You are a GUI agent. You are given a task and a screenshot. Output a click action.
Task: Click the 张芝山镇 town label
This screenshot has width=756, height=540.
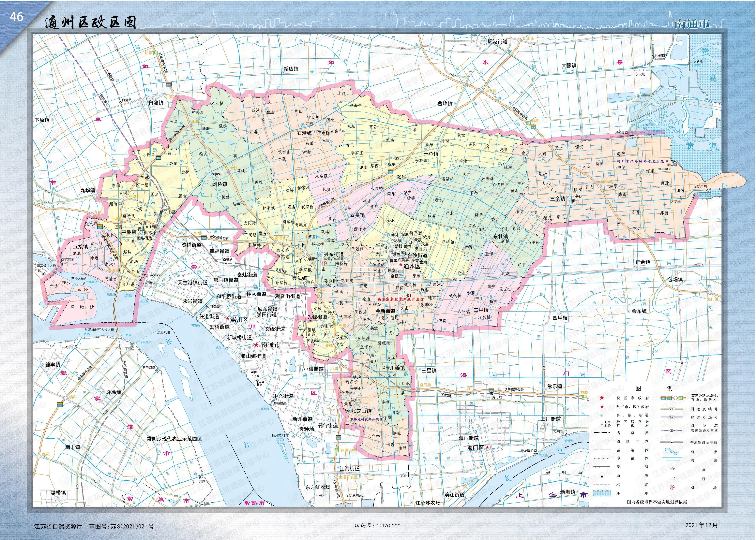(x=361, y=411)
